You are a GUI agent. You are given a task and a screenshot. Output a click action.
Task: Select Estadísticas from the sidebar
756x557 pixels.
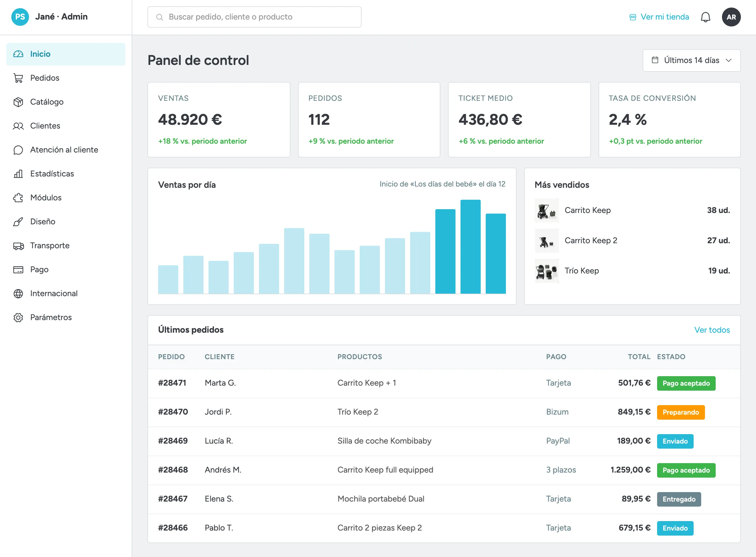click(x=66, y=174)
